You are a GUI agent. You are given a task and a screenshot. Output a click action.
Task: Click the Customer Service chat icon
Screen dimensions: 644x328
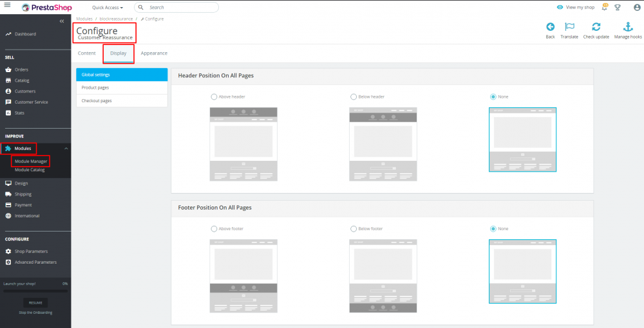coord(8,102)
